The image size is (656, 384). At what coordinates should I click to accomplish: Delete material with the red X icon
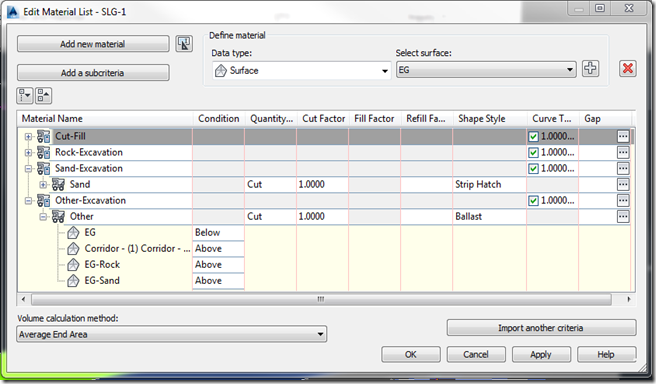628,69
